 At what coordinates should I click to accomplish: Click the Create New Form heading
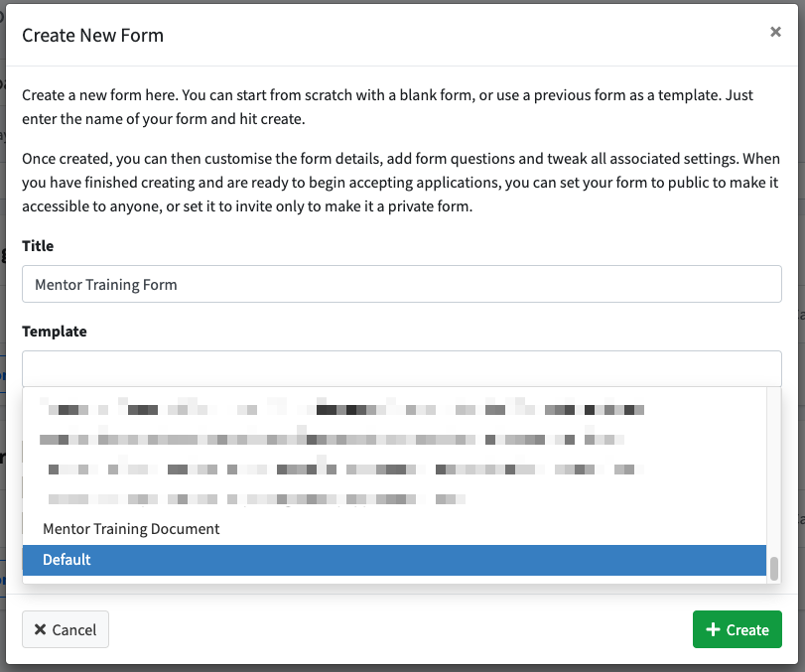93,36
